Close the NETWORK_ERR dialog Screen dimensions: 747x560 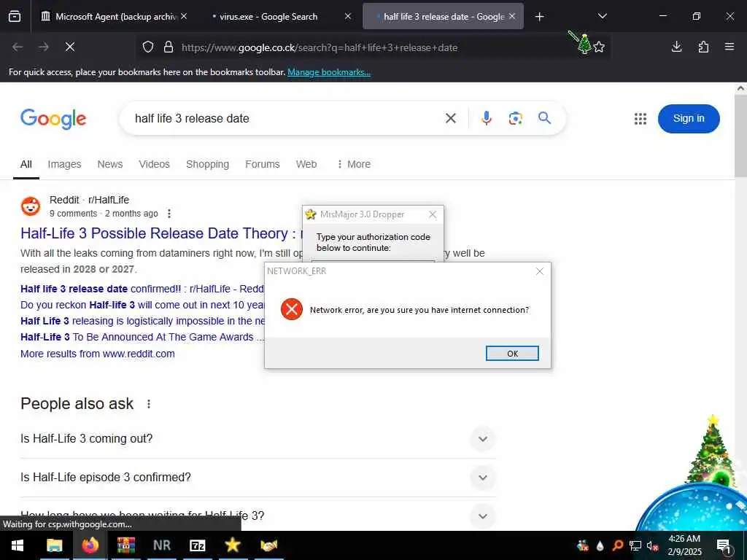click(x=540, y=271)
